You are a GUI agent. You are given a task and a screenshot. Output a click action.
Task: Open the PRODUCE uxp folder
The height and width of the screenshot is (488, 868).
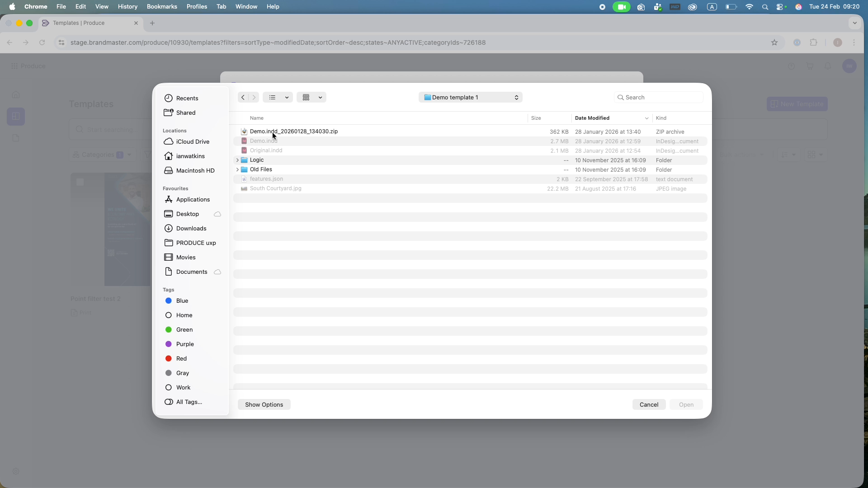click(x=190, y=243)
